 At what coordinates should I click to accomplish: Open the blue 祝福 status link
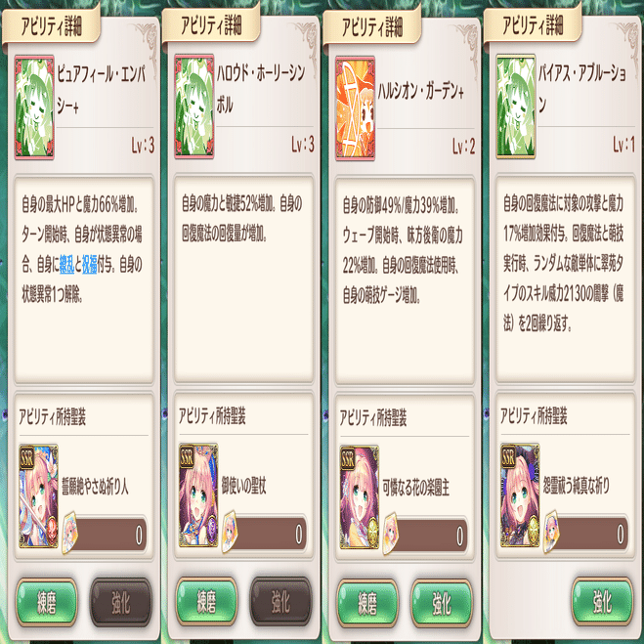(x=90, y=265)
